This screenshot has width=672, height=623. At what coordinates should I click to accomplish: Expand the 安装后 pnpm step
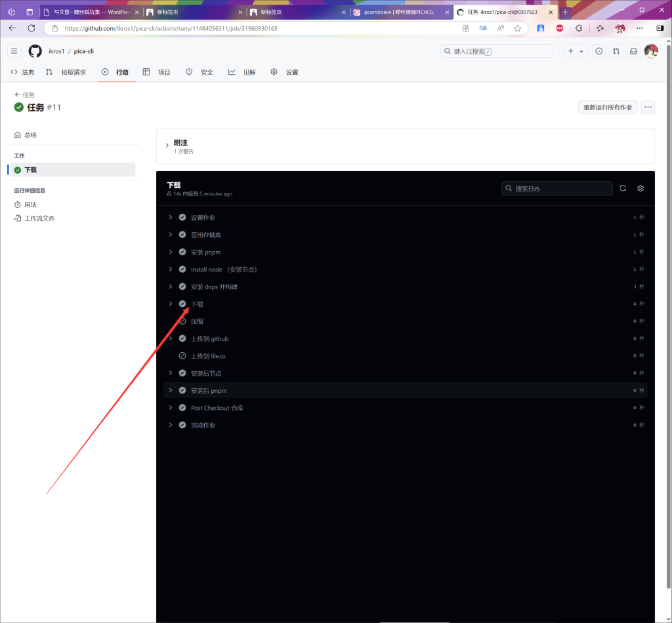(x=171, y=390)
